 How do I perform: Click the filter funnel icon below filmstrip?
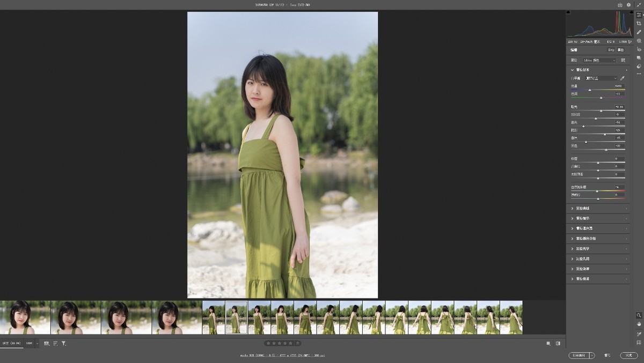pos(63,343)
